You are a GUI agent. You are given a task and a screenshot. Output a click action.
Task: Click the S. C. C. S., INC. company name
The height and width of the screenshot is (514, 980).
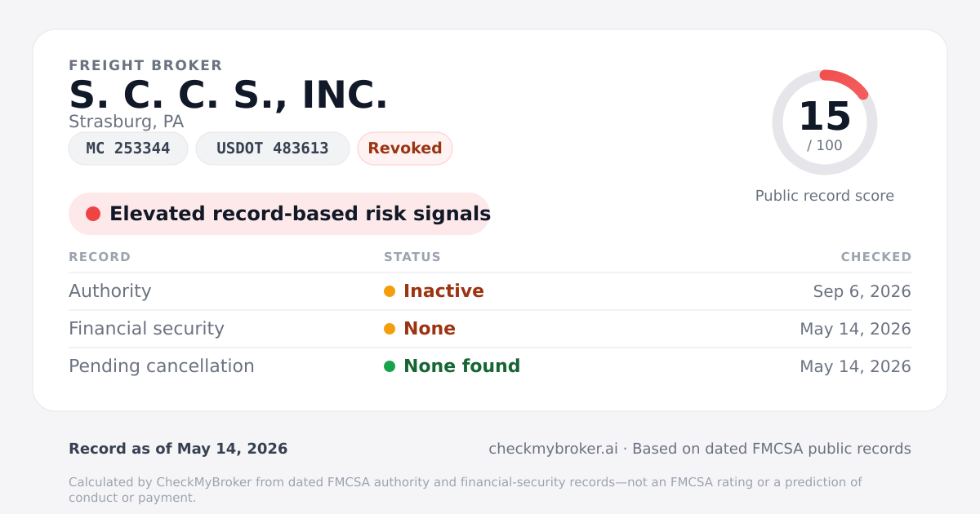click(229, 95)
